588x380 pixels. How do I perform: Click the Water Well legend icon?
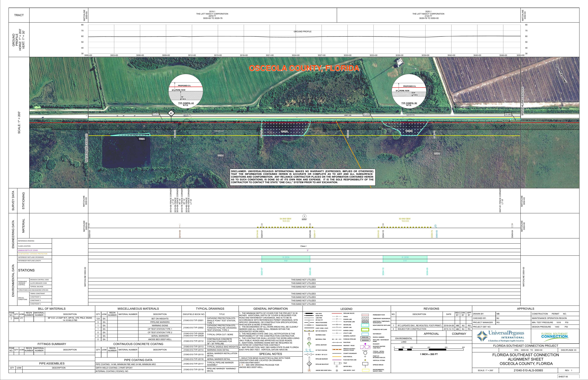point(337,366)
